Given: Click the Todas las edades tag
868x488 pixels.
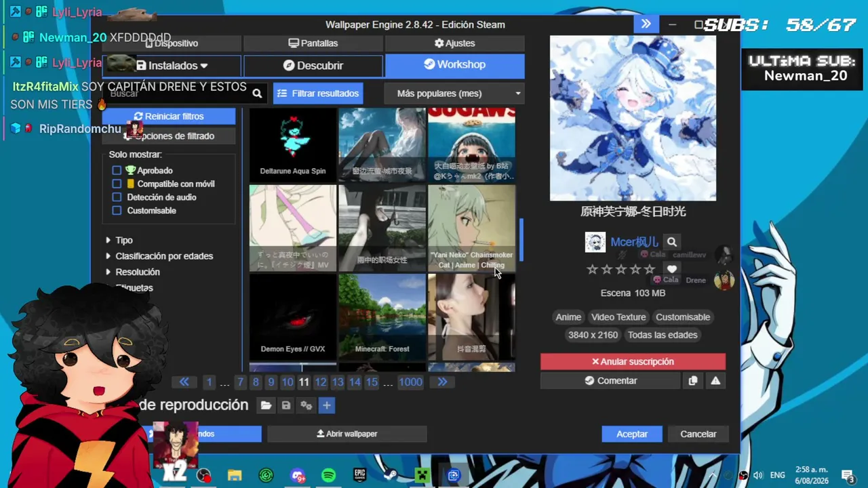Looking at the screenshot, I should pos(663,335).
